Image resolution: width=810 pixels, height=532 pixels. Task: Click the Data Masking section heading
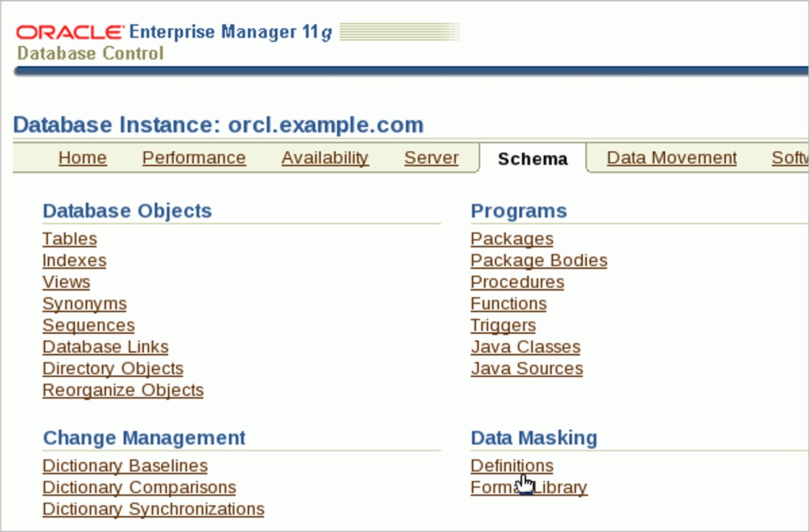(x=534, y=438)
